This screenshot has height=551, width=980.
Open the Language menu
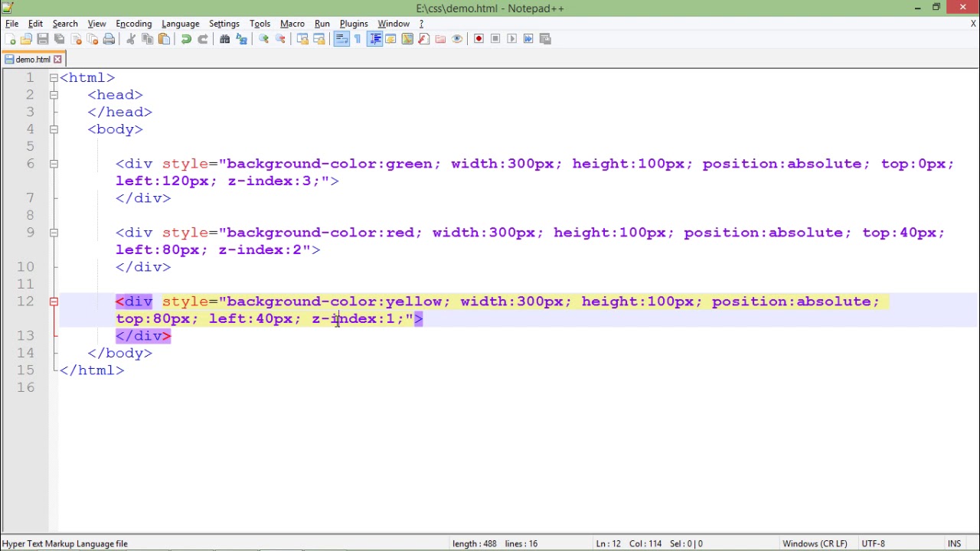pos(180,24)
